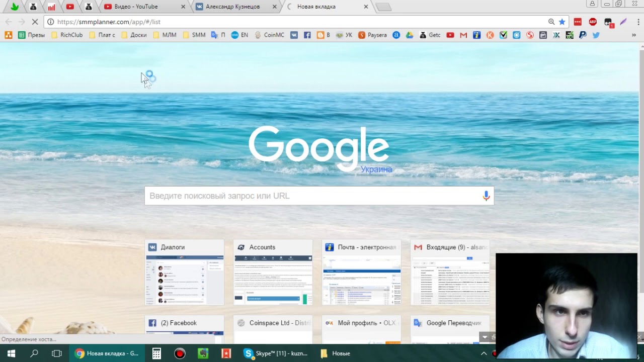This screenshot has height=362, width=644.
Task: Open the Gmail bookmark icon
Action: (x=463, y=35)
